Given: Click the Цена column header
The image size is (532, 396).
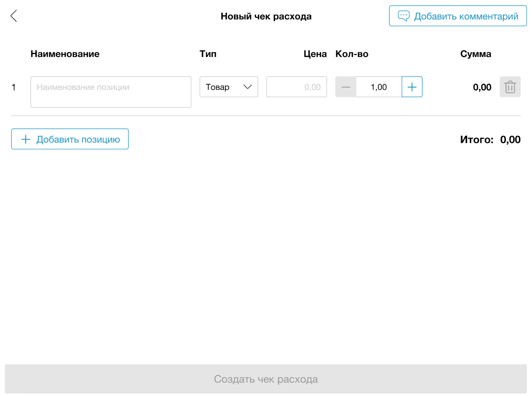Looking at the screenshot, I should point(315,54).
